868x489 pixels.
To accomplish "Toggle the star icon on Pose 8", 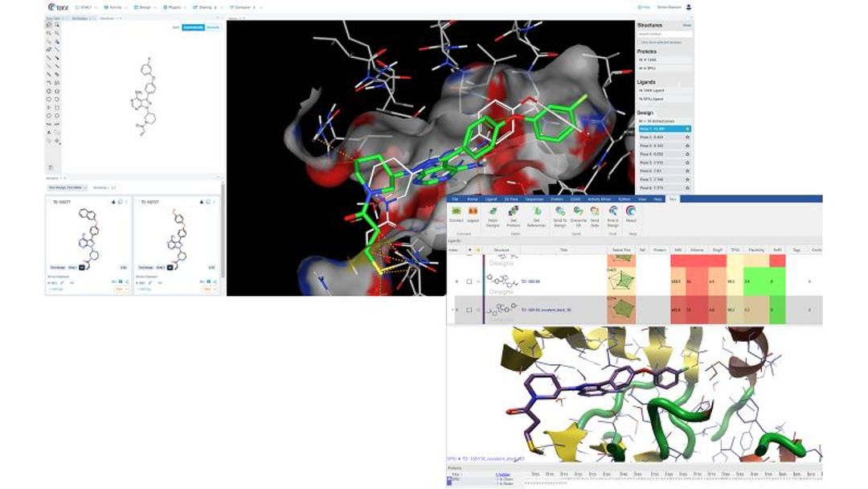I will [687, 188].
